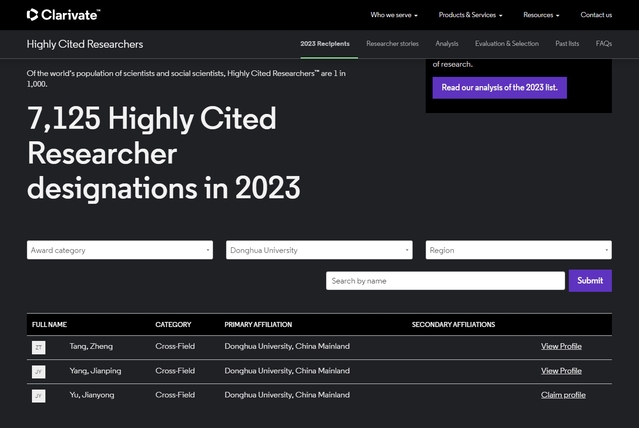
Task: Click the FULL NAME column header
Action: coord(49,324)
